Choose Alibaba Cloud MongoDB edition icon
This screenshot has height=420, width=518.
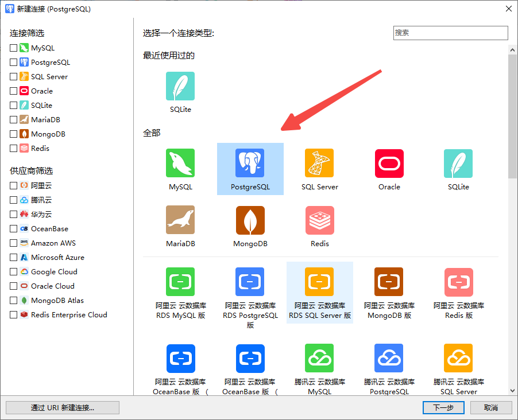389,282
